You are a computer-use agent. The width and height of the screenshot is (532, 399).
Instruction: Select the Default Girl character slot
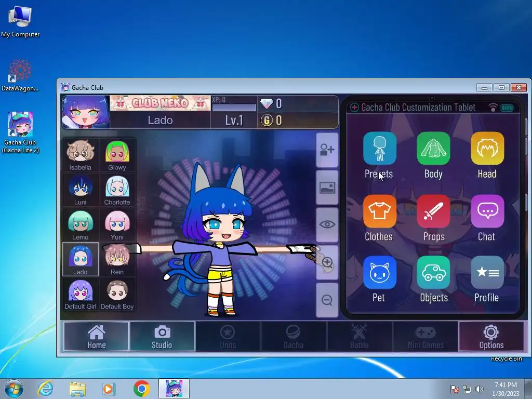pos(81,294)
